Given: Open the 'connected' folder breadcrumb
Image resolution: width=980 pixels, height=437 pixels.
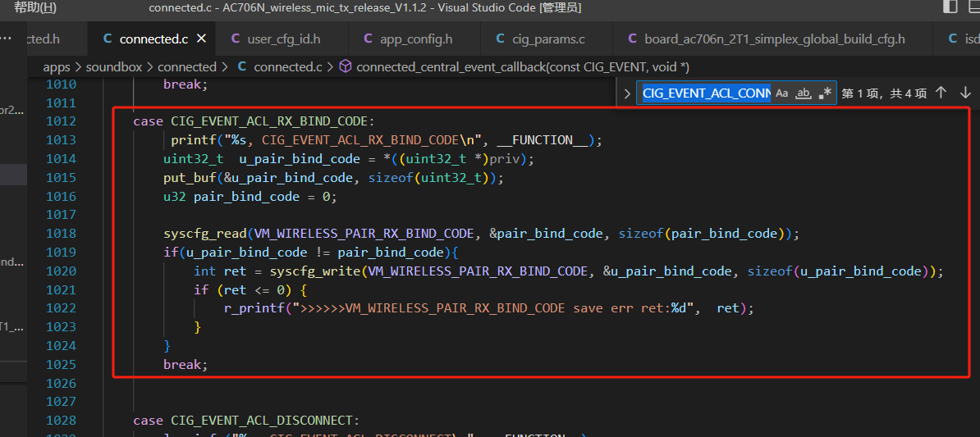Looking at the screenshot, I should click(x=186, y=66).
